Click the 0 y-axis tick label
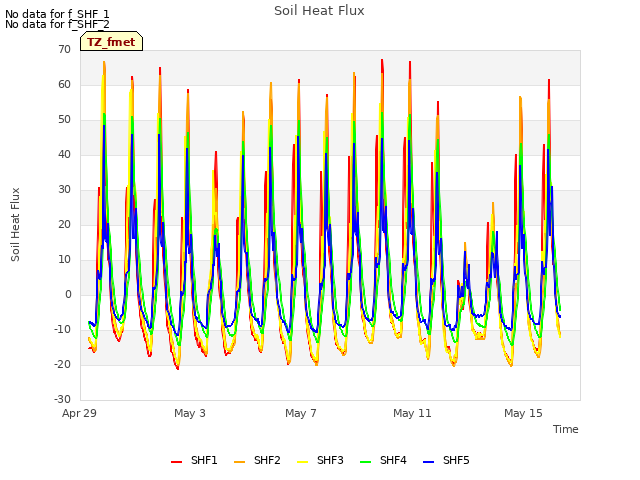The height and width of the screenshot is (480, 640). (x=68, y=294)
